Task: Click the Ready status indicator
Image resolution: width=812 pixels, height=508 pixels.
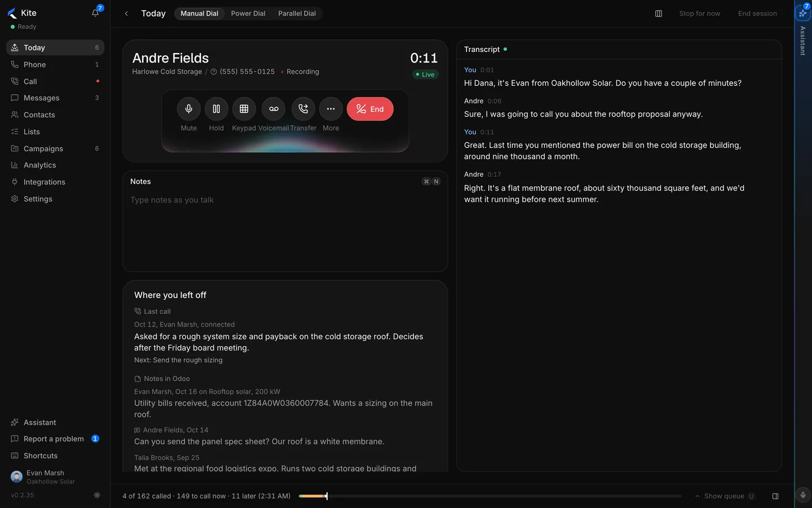Action: (x=23, y=27)
